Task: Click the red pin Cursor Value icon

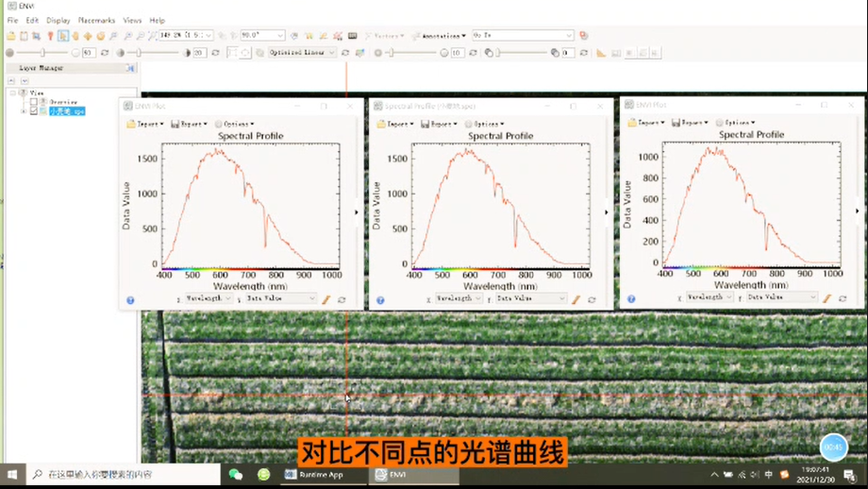Action: tap(50, 36)
